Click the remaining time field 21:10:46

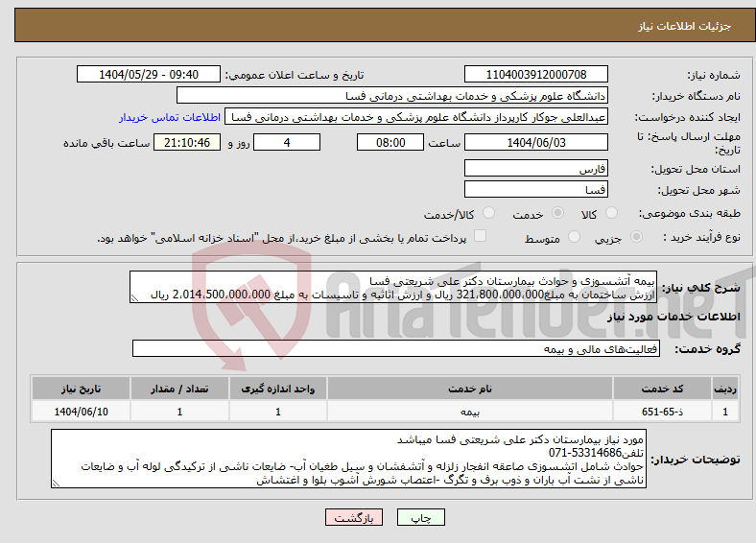coord(187,142)
